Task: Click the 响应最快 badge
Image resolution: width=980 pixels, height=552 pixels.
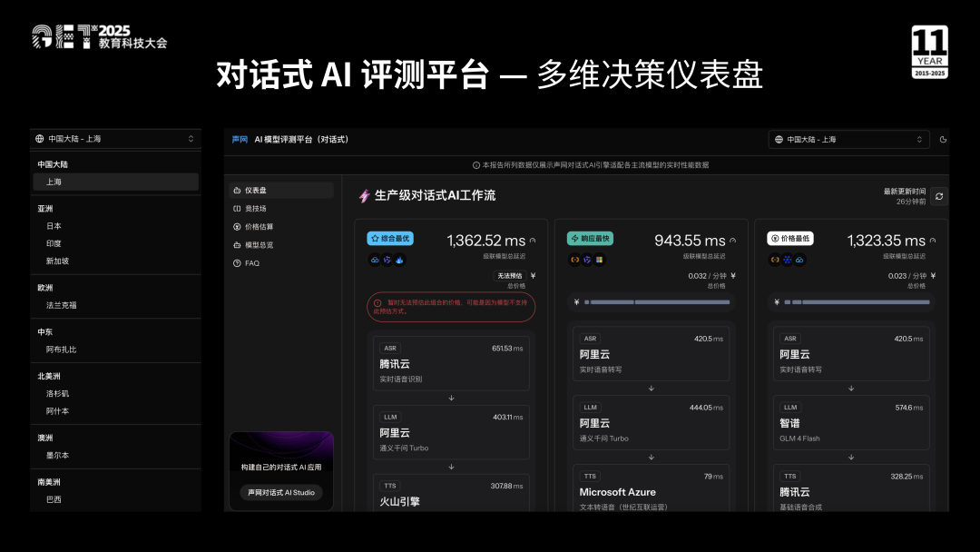Action: [x=590, y=238]
